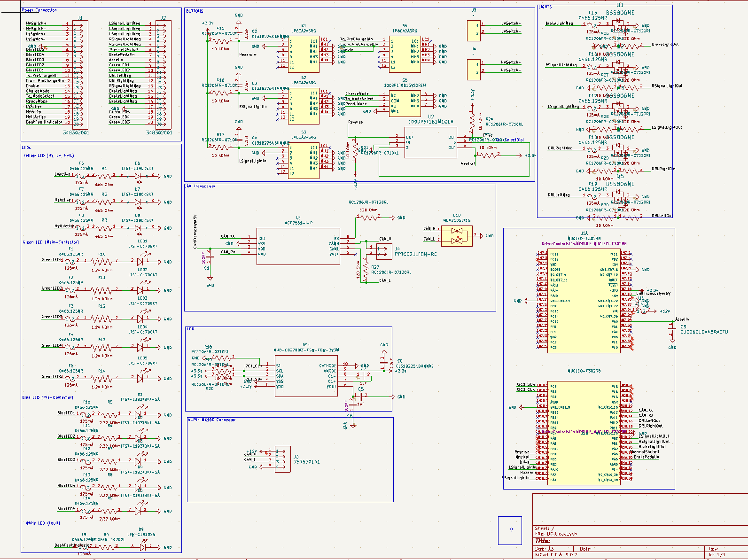
Task: Select the LIGHTS section label
Action: tap(545, 7)
